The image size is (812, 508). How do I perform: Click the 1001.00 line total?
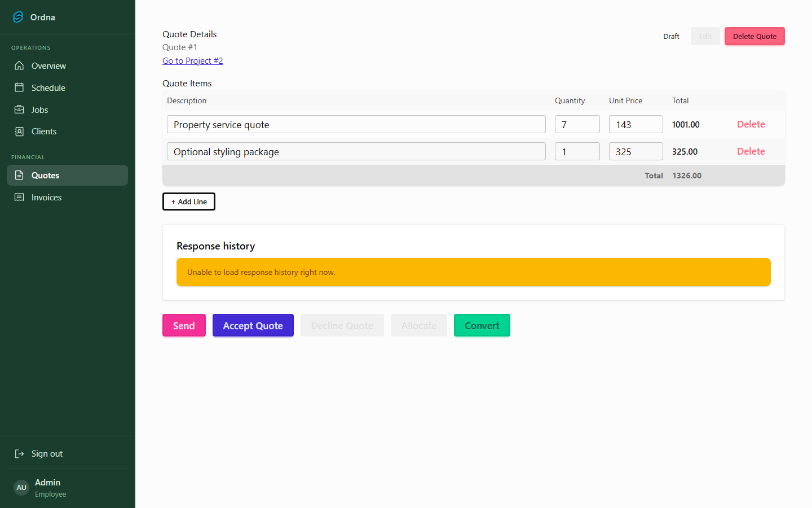pos(686,124)
